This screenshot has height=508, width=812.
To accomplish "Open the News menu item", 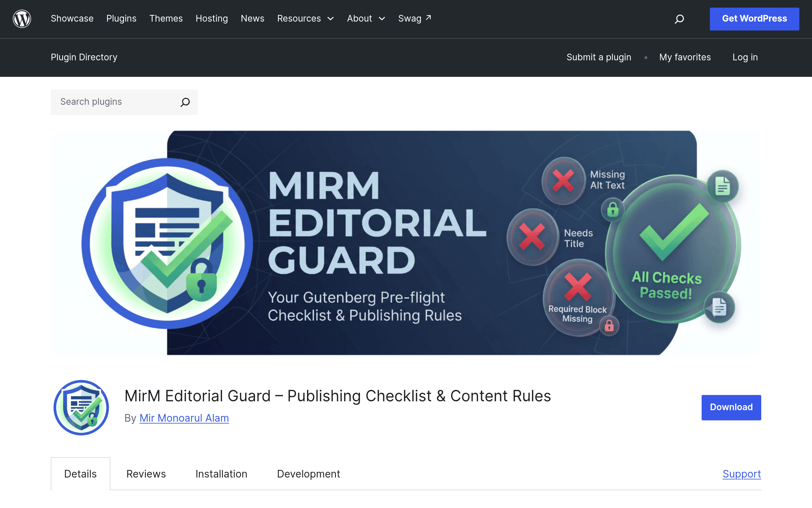I will (253, 18).
